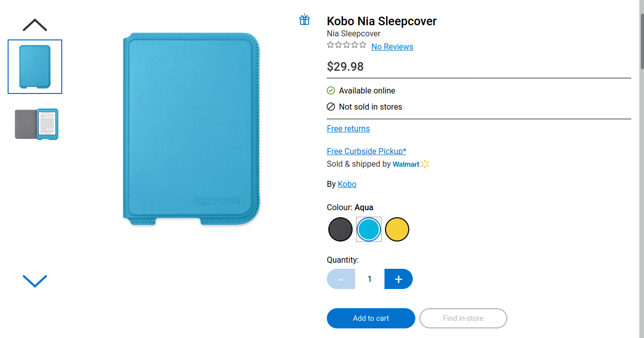Click the five-star rating icons

point(347,45)
